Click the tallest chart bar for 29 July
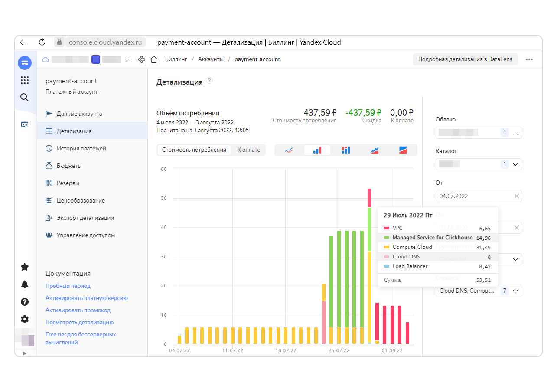Screen dimensions: 557x392 (x=369, y=266)
